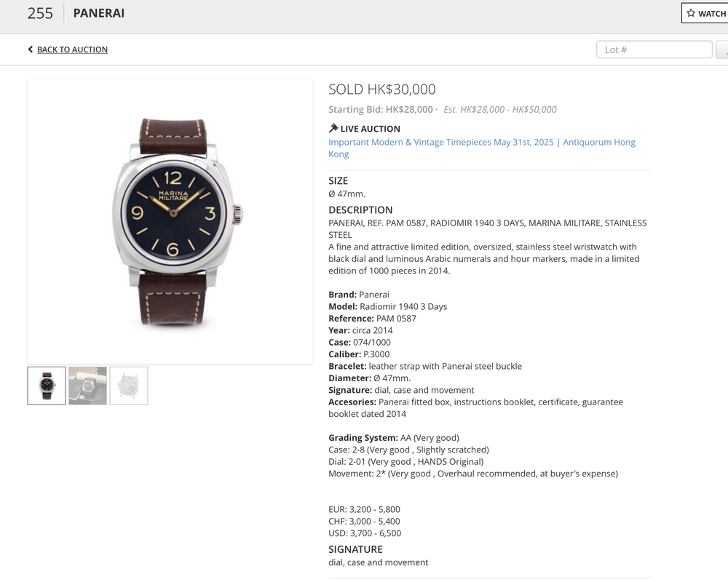Click the Live Auction label
728x582 pixels.
[370, 129]
